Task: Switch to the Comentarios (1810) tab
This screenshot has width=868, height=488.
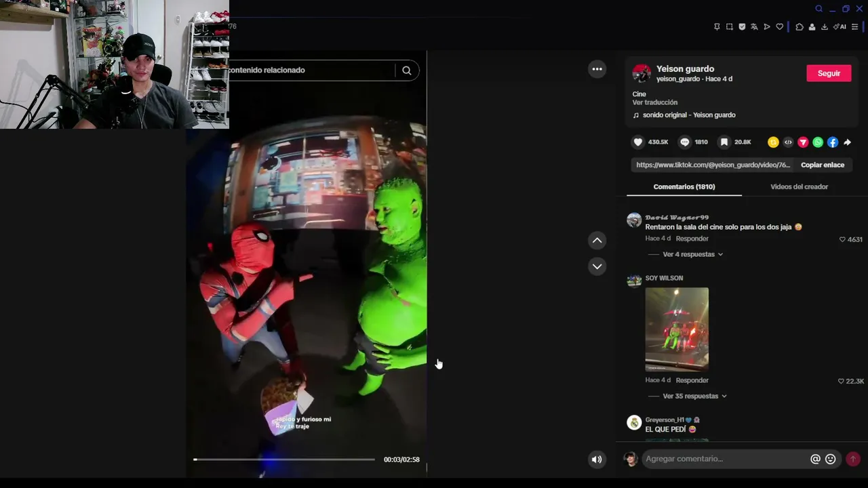Action: coord(684,186)
